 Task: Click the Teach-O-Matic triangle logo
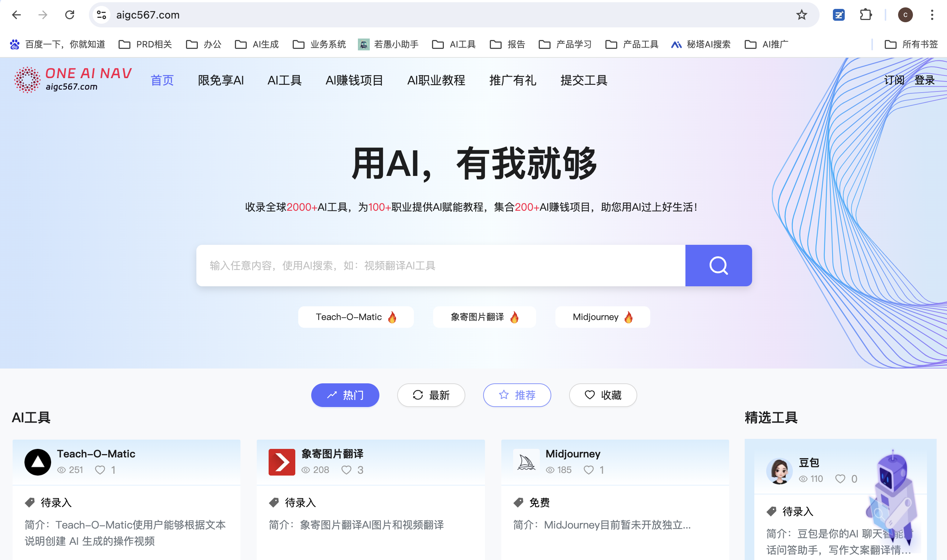pos(37,462)
